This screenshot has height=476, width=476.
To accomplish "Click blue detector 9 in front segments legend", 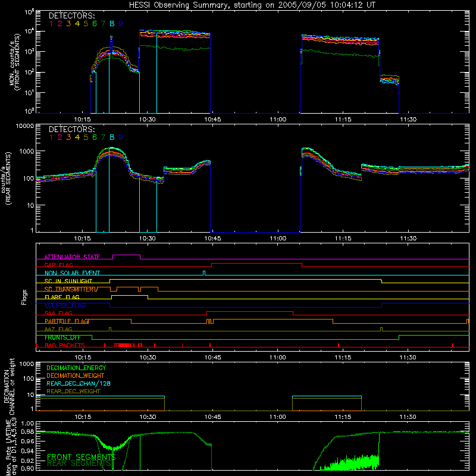I will pyautogui.click(x=121, y=24).
